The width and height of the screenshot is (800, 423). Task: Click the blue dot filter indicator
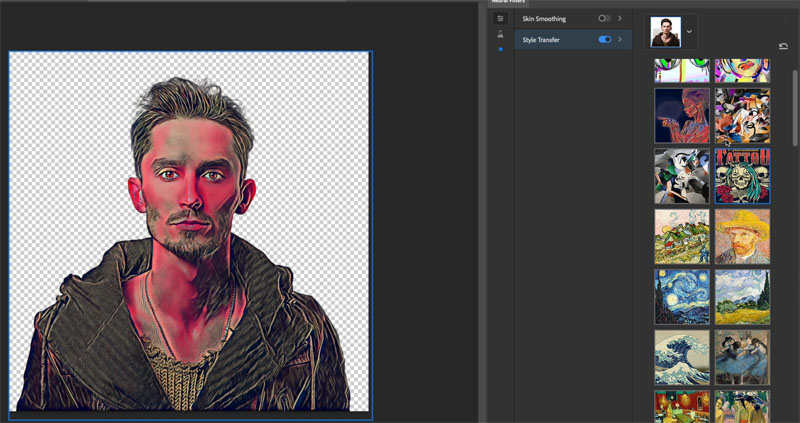click(501, 49)
